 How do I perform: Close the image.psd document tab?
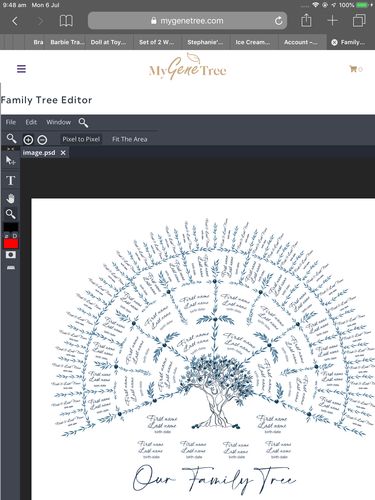[63, 153]
